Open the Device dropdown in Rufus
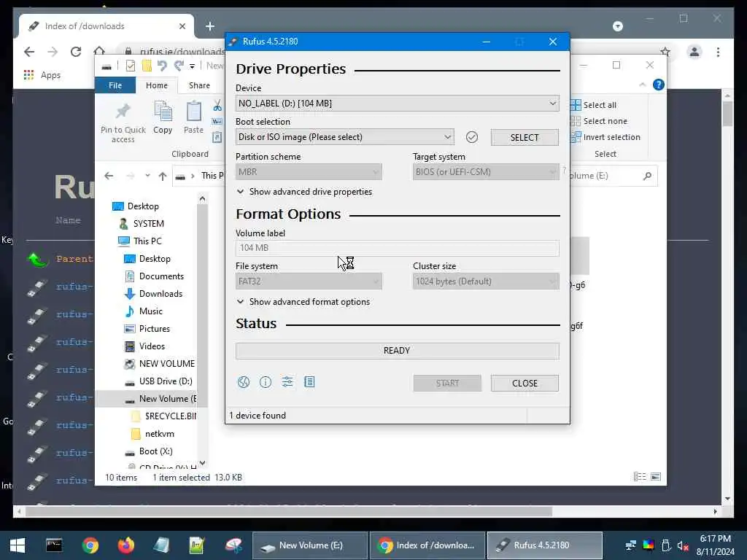Image resolution: width=747 pixels, height=560 pixels. pyautogui.click(x=398, y=104)
